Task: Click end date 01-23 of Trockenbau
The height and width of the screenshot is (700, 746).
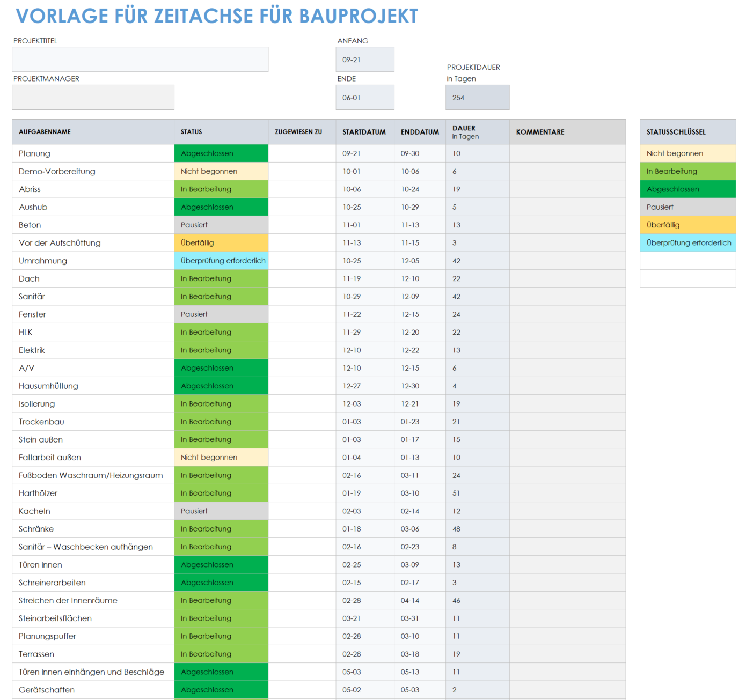Action: 420,422
